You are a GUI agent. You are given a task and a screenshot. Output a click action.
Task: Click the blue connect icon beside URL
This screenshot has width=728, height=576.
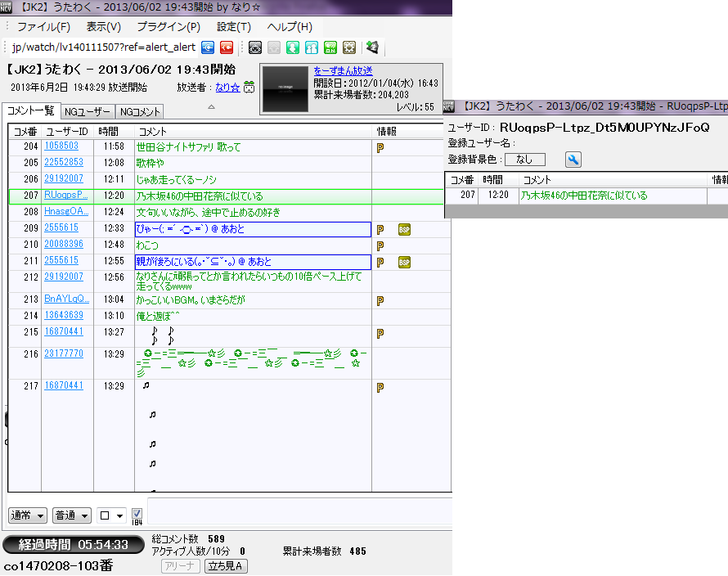[x=208, y=47]
